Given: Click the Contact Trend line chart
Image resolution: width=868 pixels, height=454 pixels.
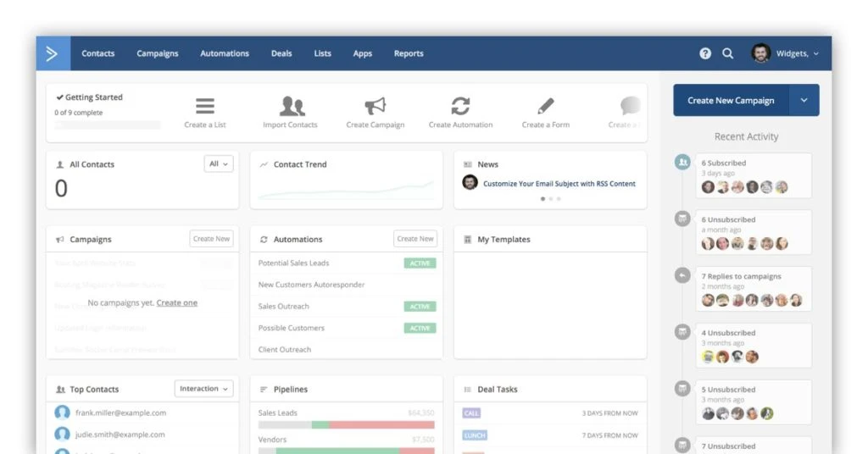Looking at the screenshot, I should [x=346, y=190].
